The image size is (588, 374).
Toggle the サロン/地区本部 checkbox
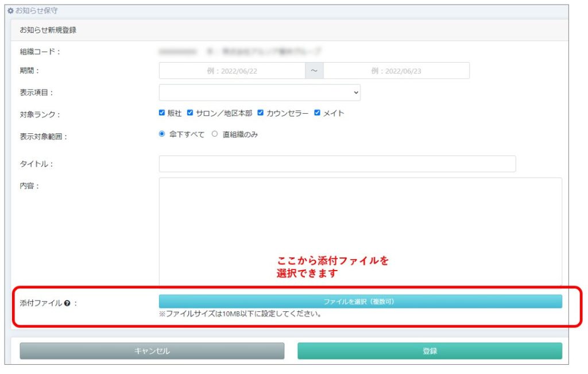tap(191, 113)
